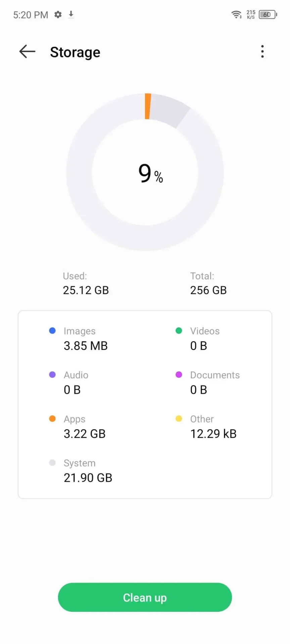Screen dimensions: 290x644
Task: Select the blue Images color dot
Action: tap(52, 331)
